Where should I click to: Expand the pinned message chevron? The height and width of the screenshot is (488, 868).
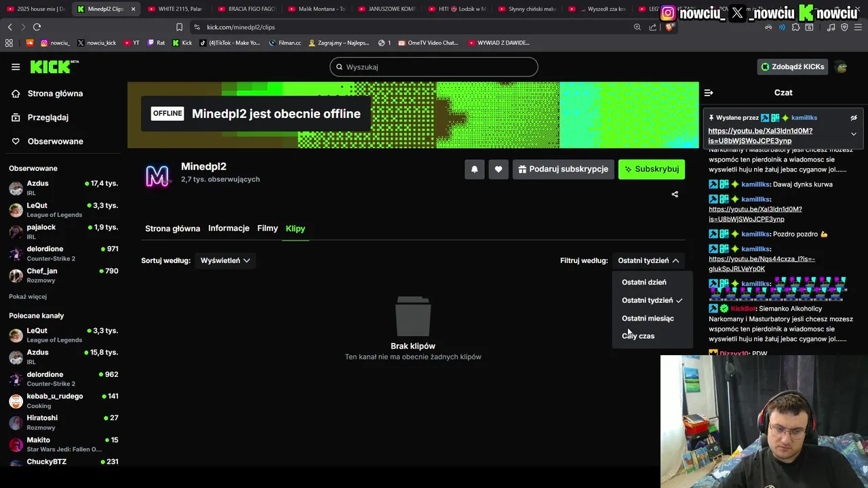(854, 134)
